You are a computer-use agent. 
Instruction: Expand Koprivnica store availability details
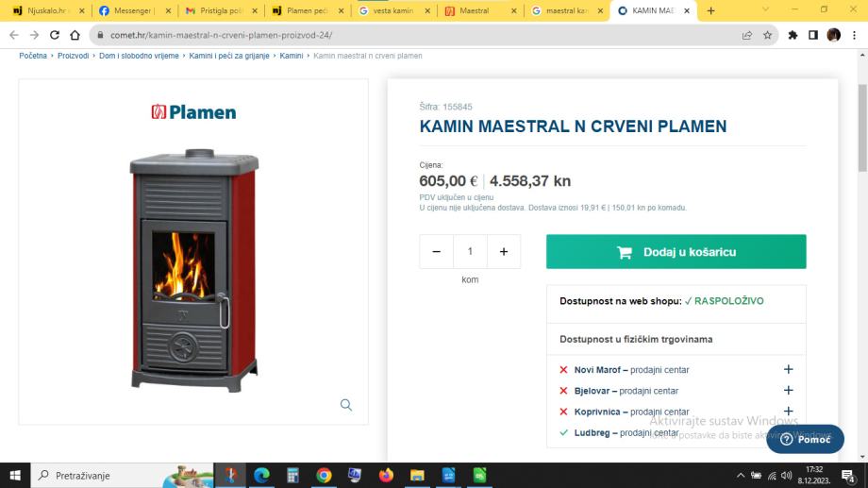tap(789, 412)
